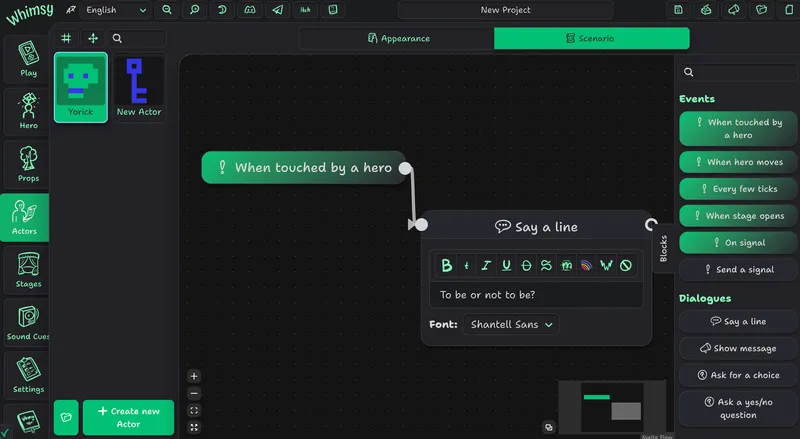
Task: Open the Stages section in sidebar
Action: click(28, 269)
